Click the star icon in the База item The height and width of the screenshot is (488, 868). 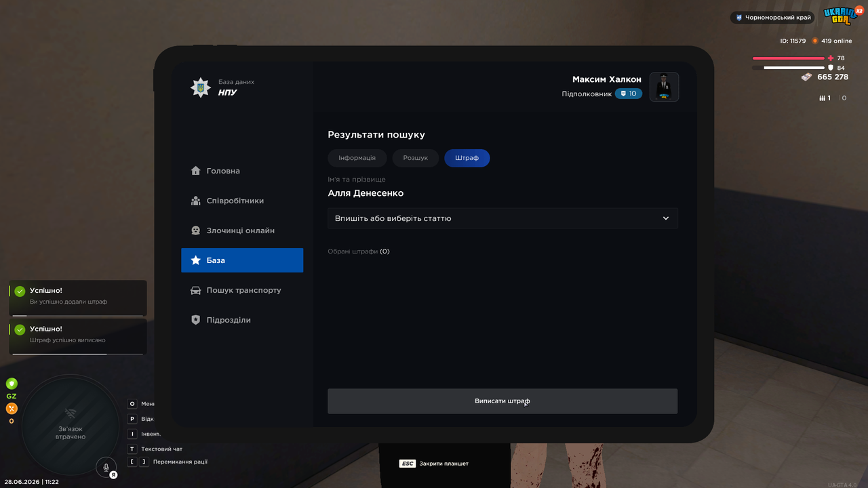coord(195,260)
